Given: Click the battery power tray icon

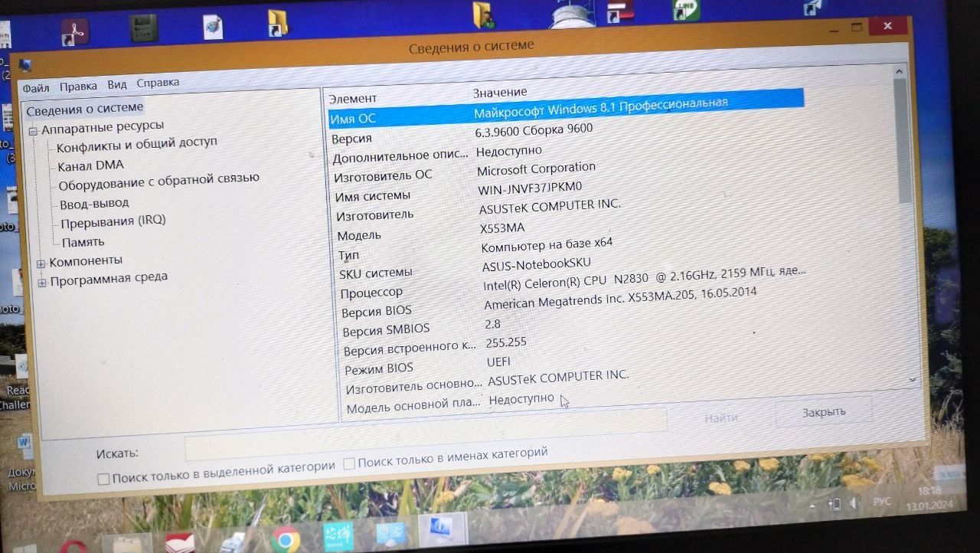Looking at the screenshot, I should (x=834, y=504).
